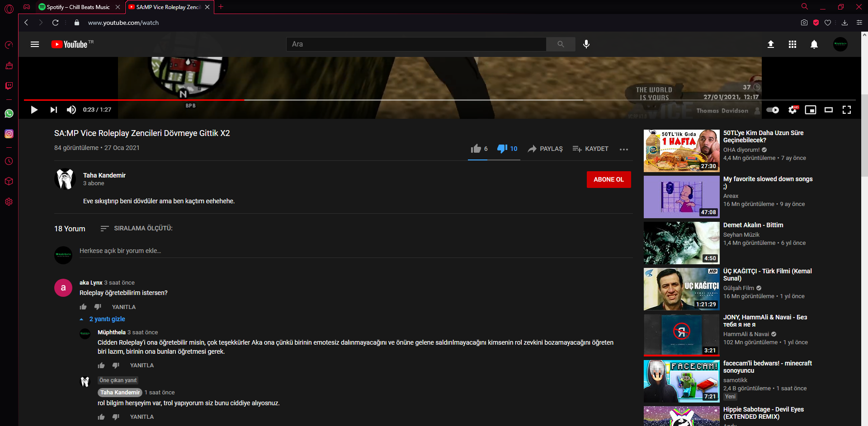Open the SIRALAMA ÖLÇÜTÜ sort dropdown
868x426 pixels.
[137, 229]
